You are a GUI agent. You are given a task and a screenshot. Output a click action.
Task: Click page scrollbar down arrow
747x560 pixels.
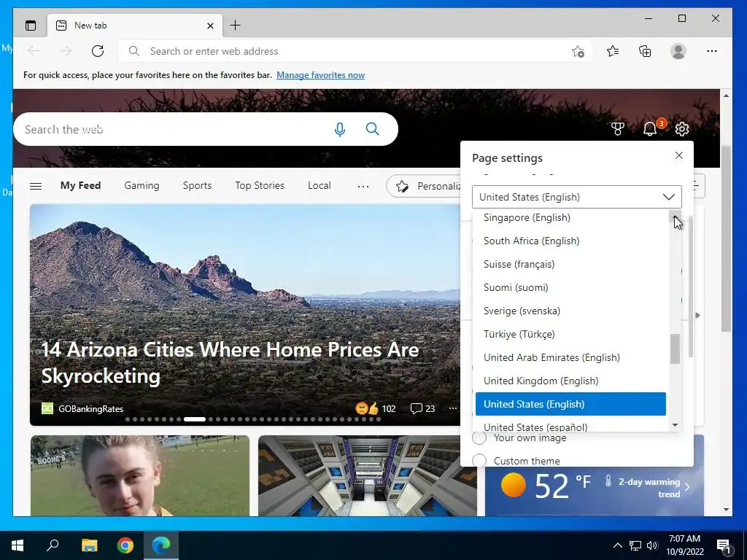tap(726, 510)
